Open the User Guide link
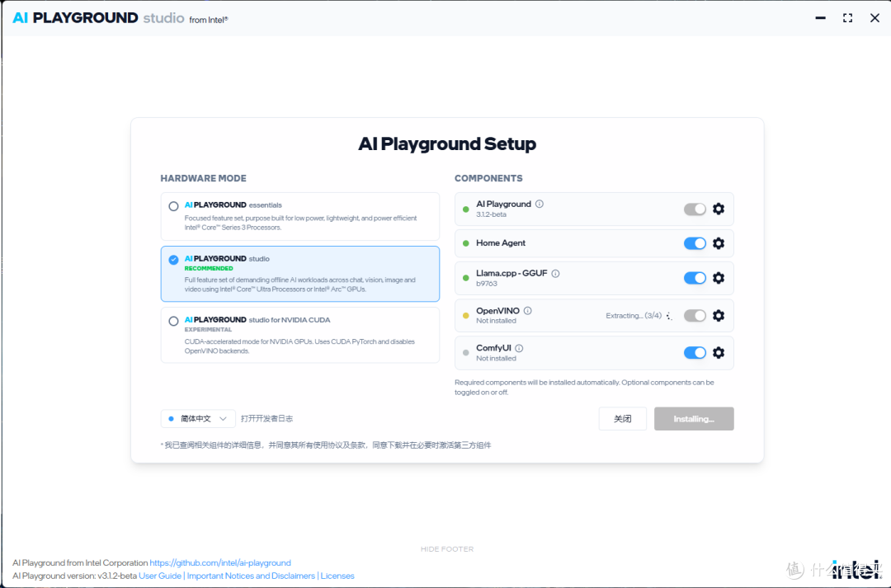 coord(160,576)
